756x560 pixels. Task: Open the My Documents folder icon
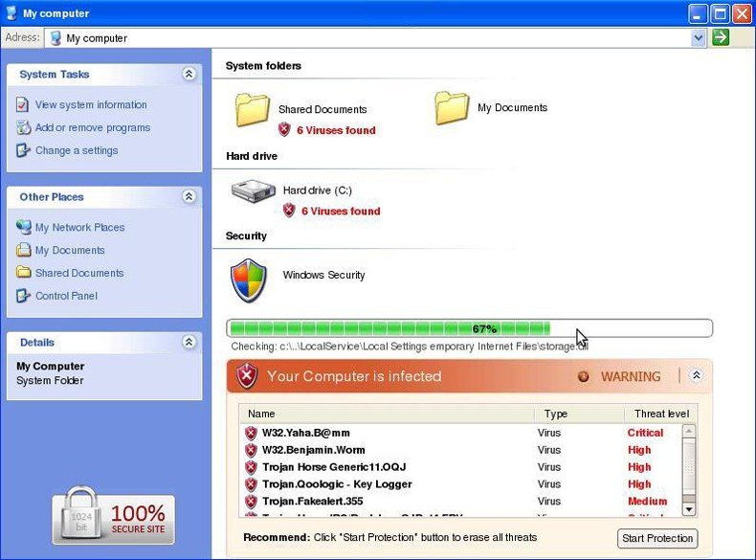coord(452,108)
